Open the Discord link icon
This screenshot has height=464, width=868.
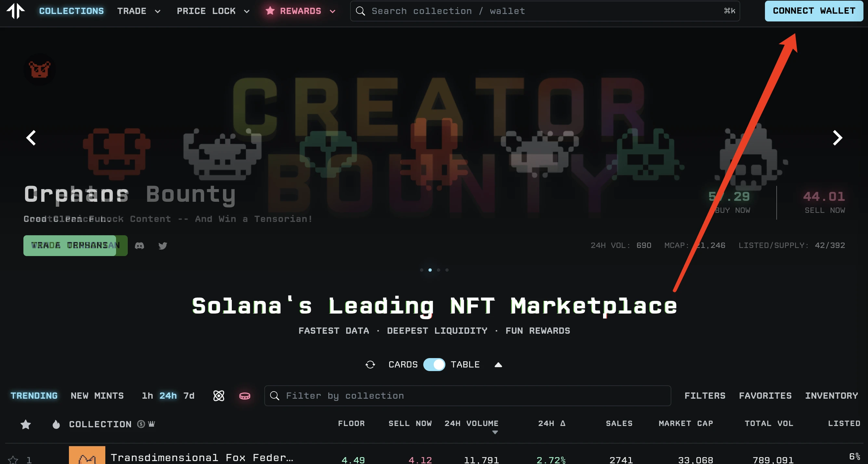point(139,245)
